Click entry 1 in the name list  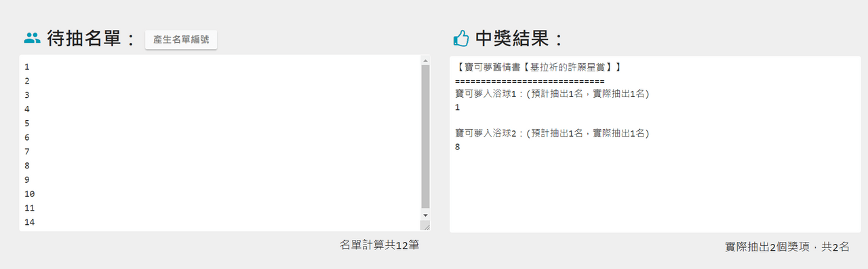pos(26,67)
